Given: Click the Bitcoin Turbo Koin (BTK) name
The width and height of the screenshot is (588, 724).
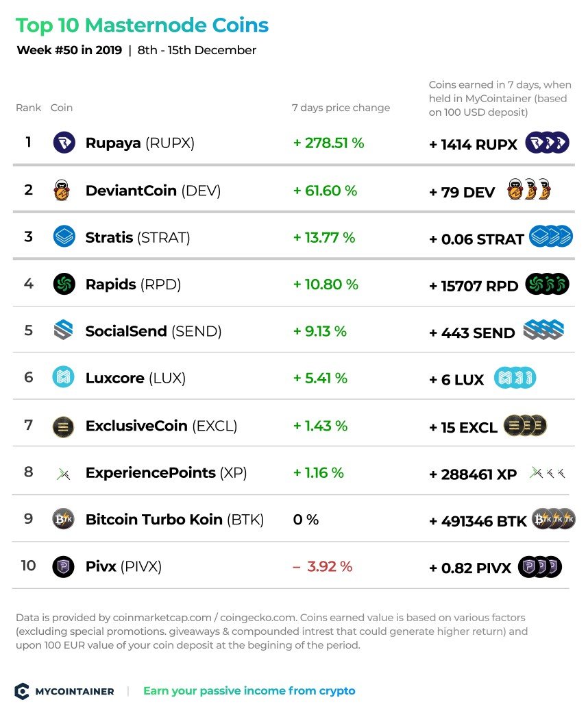Looking at the screenshot, I should [175, 520].
